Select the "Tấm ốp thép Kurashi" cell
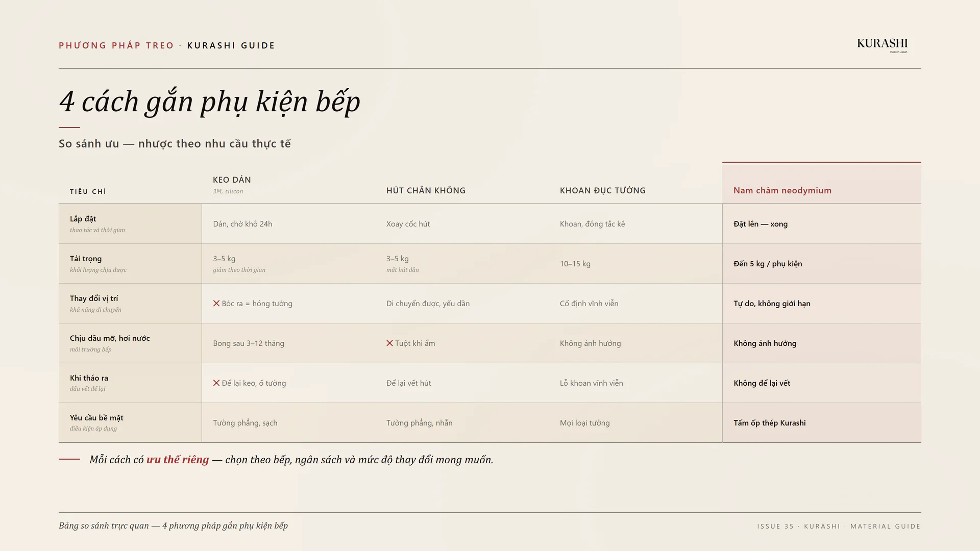Screen dimensions: 980x551 (x=770, y=423)
